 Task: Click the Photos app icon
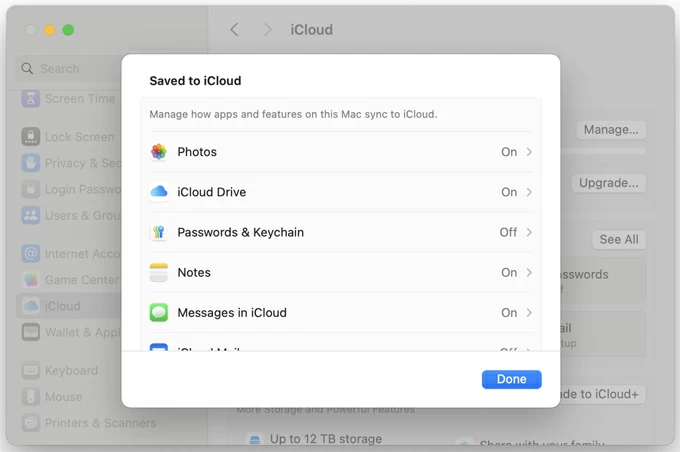(158, 152)
